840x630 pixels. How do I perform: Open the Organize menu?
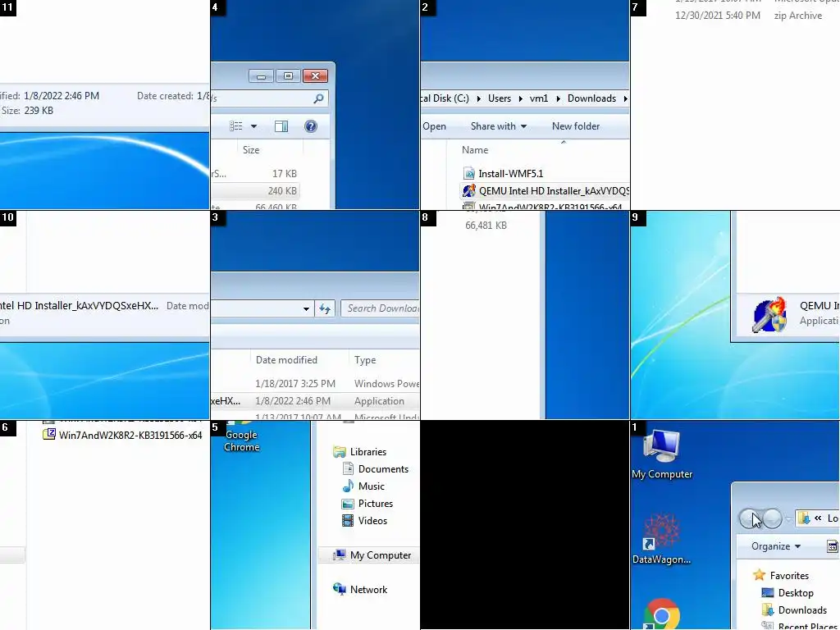pos(776,546)
